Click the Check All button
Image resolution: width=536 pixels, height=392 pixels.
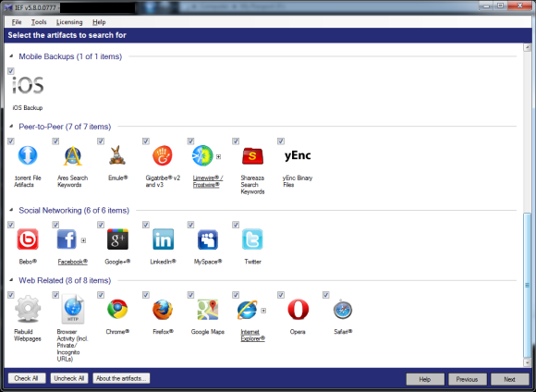pos(27,378)
